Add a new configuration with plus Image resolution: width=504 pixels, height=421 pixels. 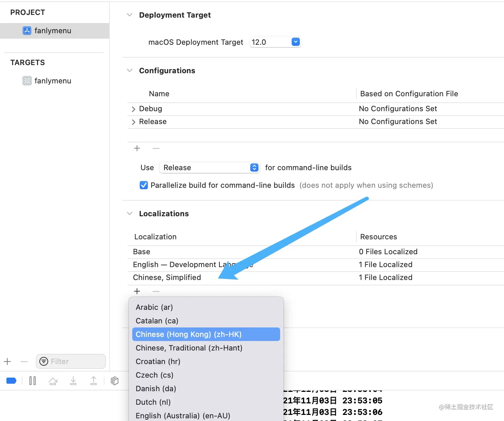coord(137,148)
